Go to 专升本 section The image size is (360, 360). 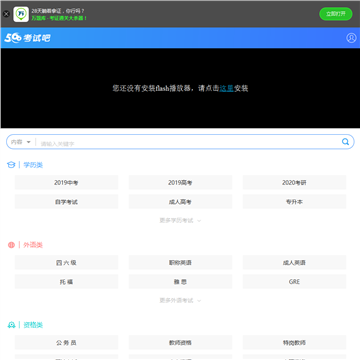[x=294, y=202]
